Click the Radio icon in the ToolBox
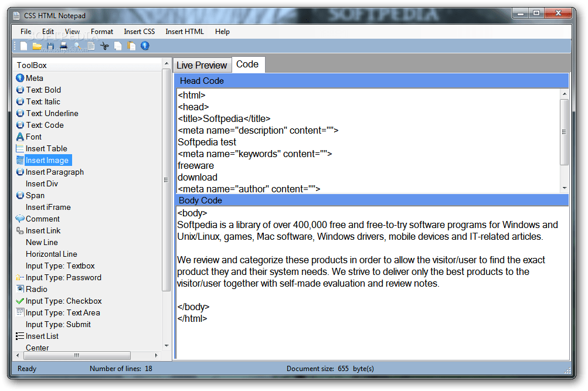The image size is (588, 391). tap(20, 289)
